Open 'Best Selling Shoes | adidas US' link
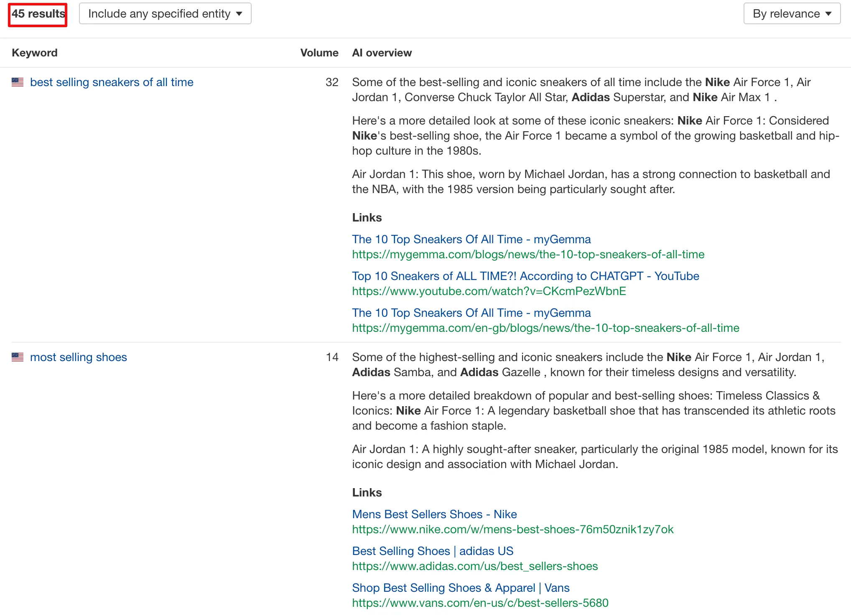 tap(433, 551)
